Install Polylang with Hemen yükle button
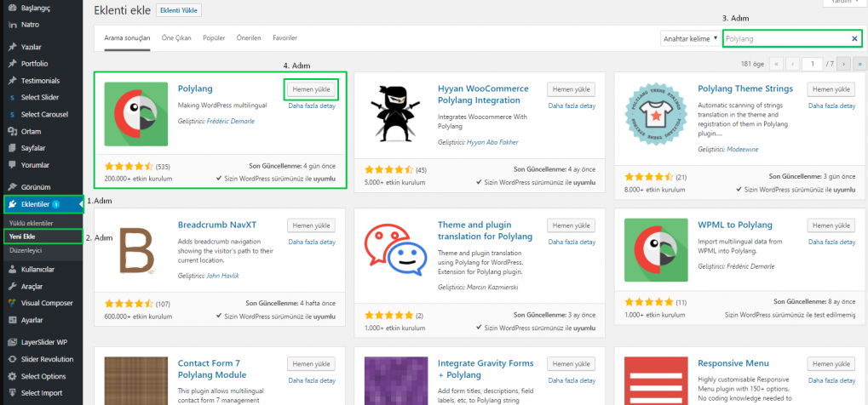The image size is (868, 405). (x=311, y=89)
